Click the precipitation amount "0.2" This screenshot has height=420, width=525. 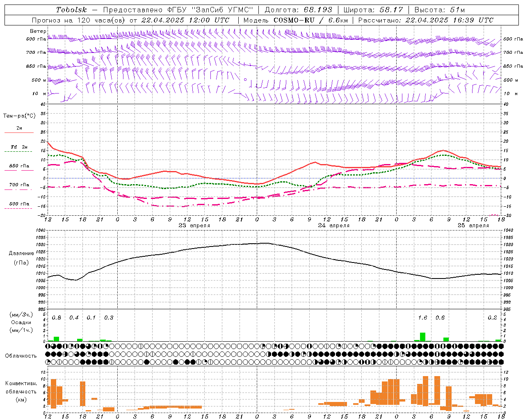492,318
